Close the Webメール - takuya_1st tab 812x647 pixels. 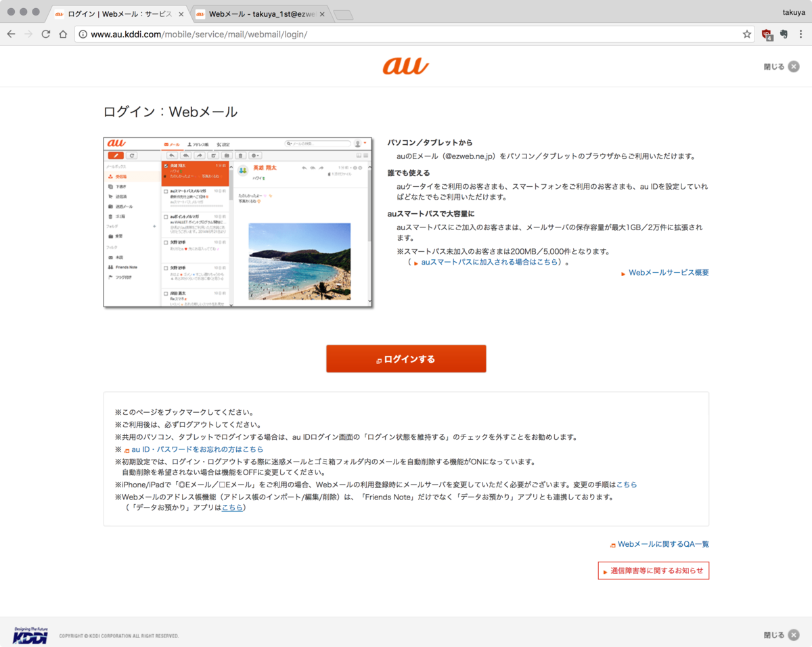[x=322, y=14]
